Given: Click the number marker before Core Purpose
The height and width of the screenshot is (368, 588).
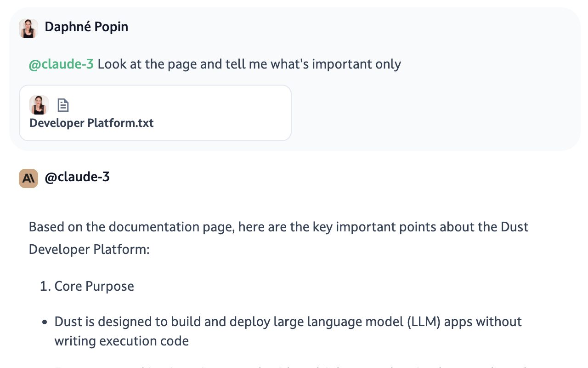Looking at the screenshot, I should pos(45,286).
